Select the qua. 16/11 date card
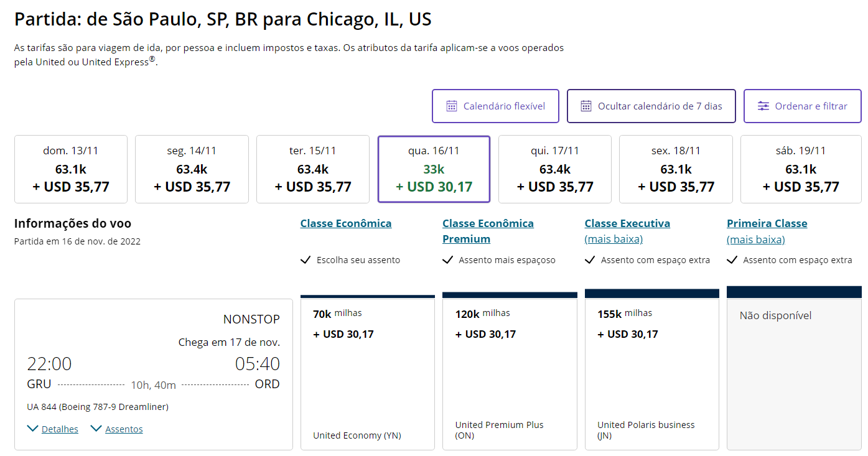The image size is (868, 456). tap(434, 169)
